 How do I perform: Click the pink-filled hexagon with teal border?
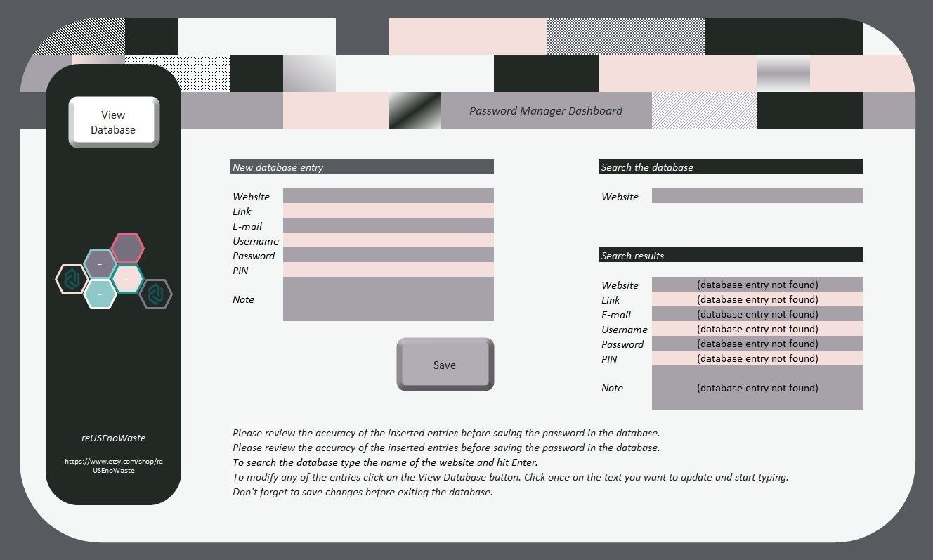(x=128, y=278)
